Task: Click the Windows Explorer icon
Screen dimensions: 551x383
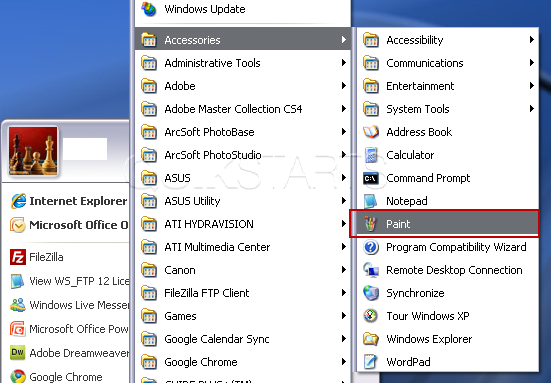Action: [371, 339]
